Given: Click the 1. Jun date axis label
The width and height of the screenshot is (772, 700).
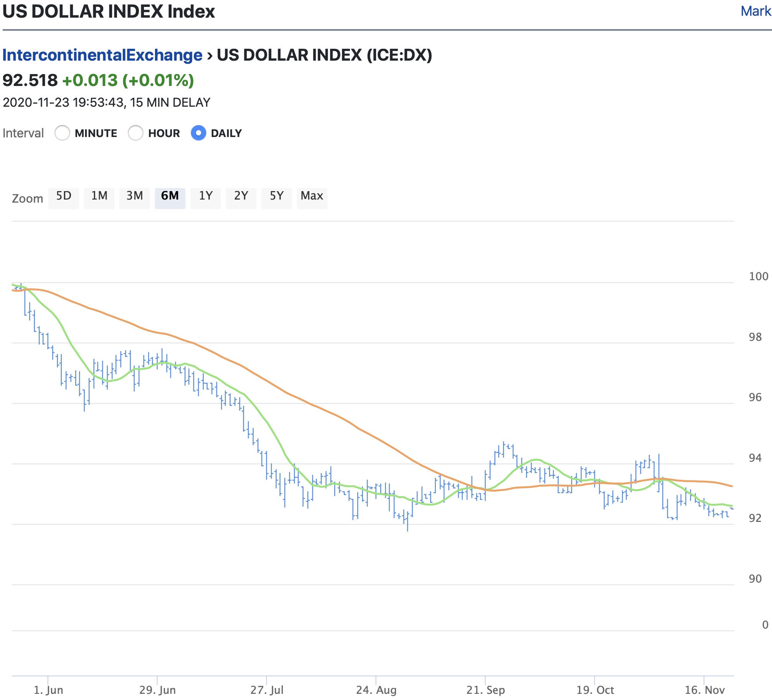Looking at the screenshot, I should (48, 690).
